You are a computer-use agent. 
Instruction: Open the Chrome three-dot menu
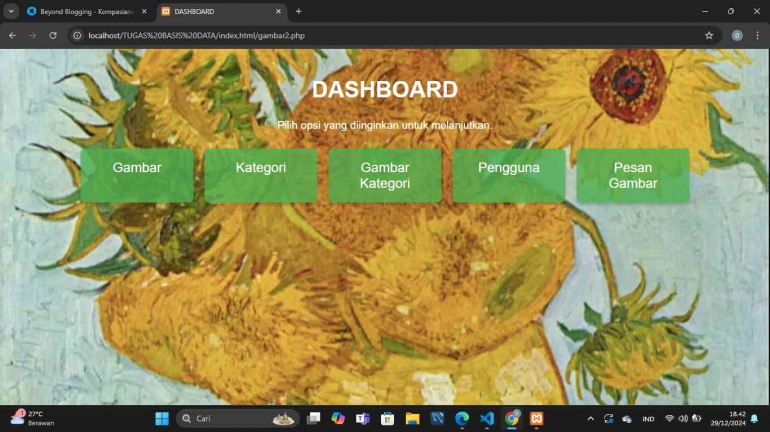click(x=757, y=35)
